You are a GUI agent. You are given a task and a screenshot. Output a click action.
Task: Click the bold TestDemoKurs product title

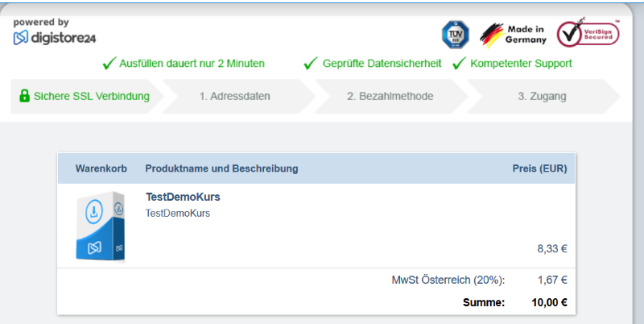[183, 197]
